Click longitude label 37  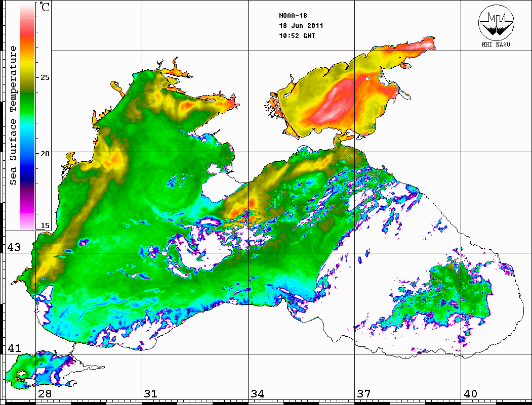tap(364, 394)
